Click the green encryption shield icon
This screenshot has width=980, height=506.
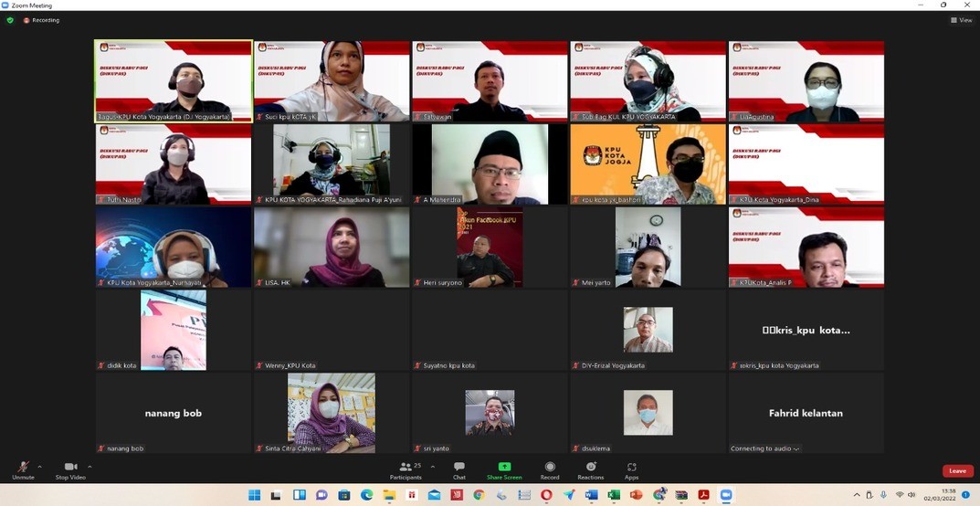click(10, 20)
